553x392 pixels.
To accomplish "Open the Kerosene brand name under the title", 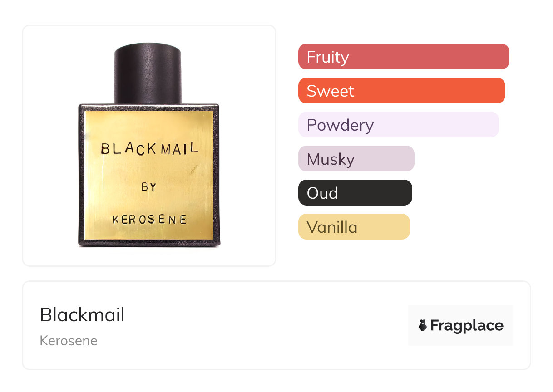I will tap(69, 341).
